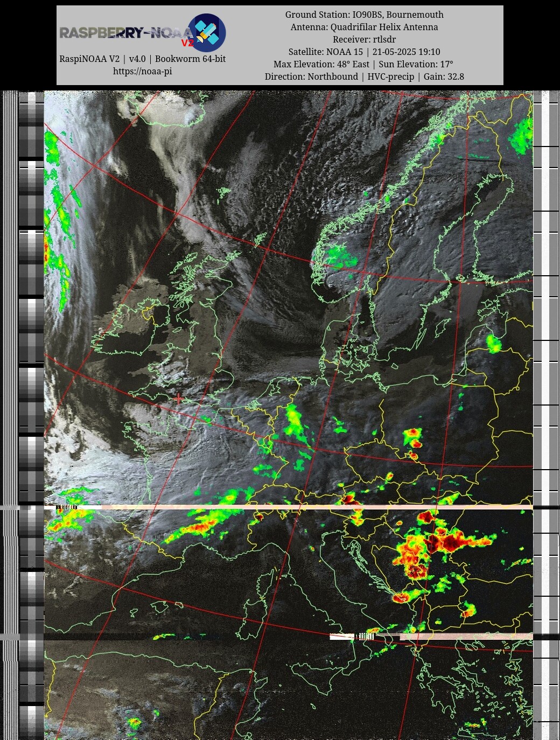Click the 'Satellite: NOAA 15 | 21-05-2025 19:10' line
This screenshot has height=740, width=560.
click(365, 52)
